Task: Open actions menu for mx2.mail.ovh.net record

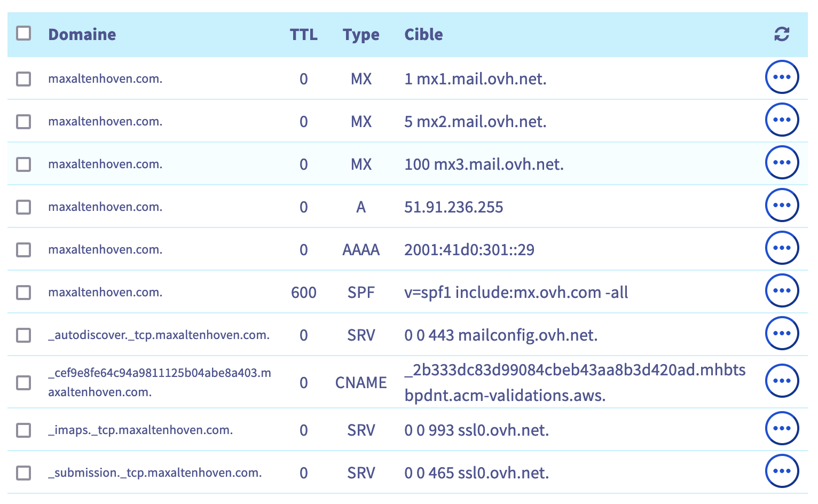Action: click(782, 120)
